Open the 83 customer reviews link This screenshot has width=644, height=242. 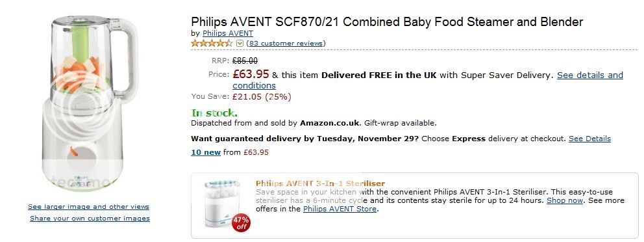(x=286, y=43)
